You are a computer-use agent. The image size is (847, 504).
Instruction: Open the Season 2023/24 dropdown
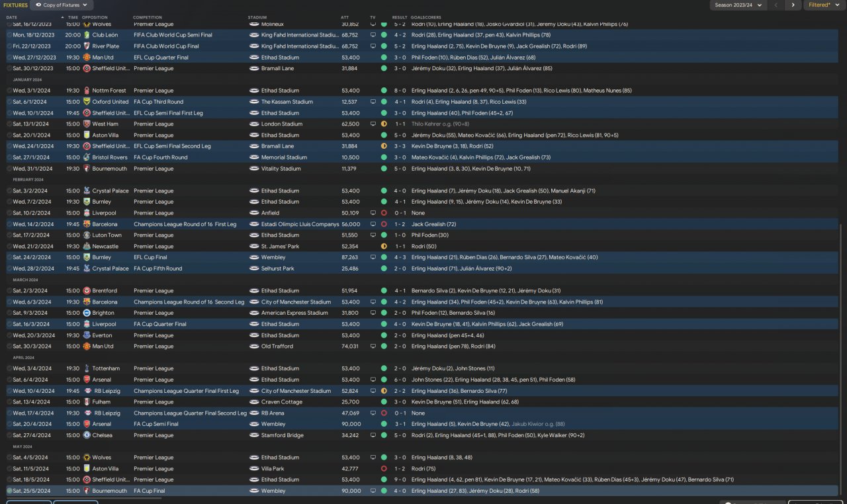point(737,5)
